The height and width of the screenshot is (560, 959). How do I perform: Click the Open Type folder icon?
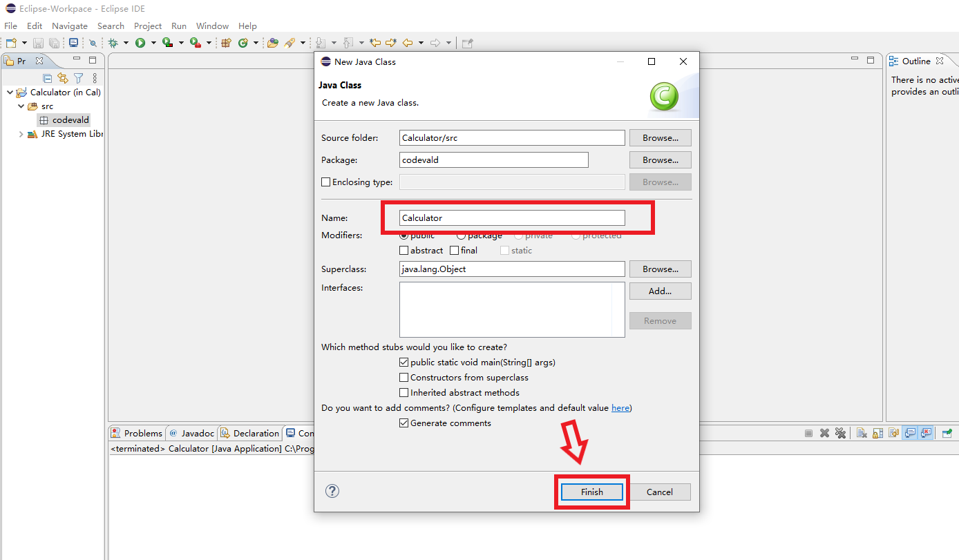pyautogui.click(x=273, y=43)
